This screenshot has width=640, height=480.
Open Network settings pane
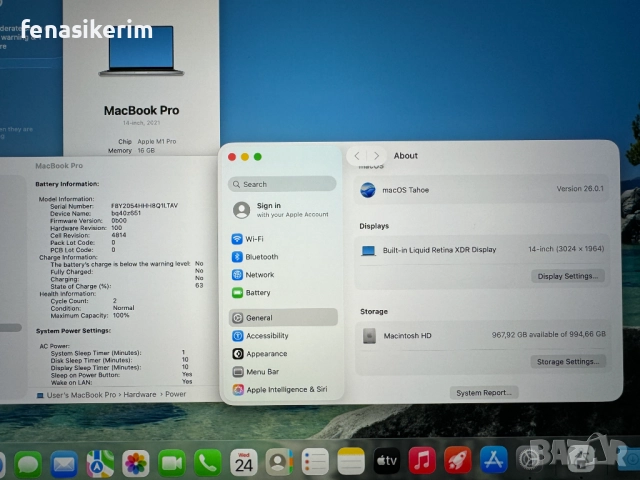click(x=283, y=275)
